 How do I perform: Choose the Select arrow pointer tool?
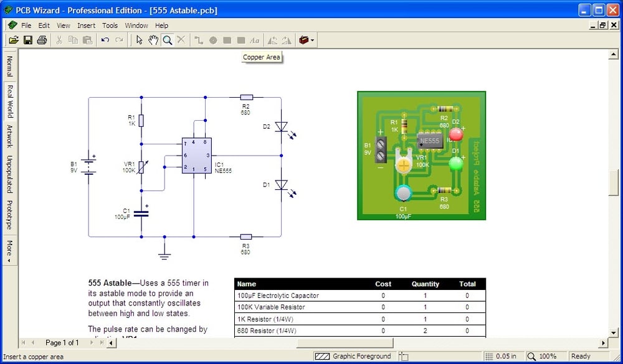(x=139, y=40)
